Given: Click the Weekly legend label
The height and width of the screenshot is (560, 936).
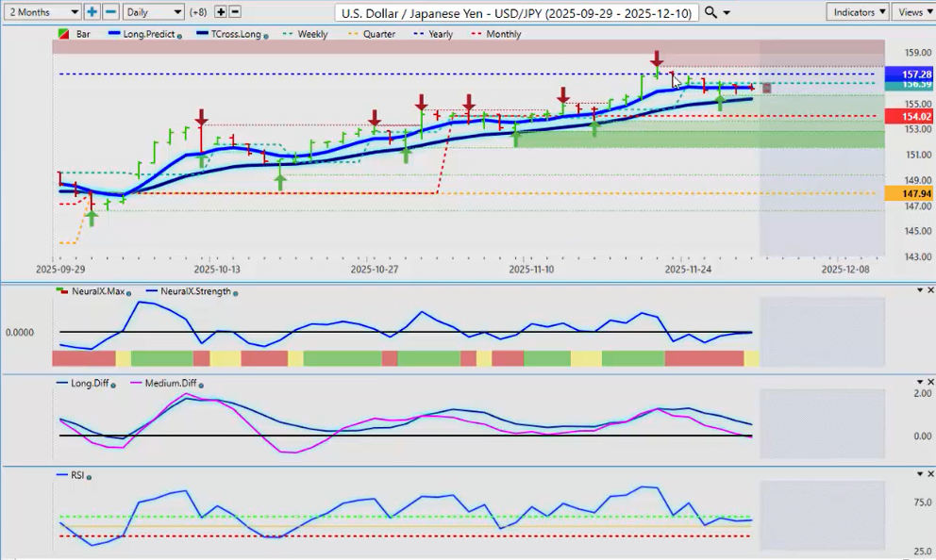Looking at the screenshot, I should click(312, 34).
